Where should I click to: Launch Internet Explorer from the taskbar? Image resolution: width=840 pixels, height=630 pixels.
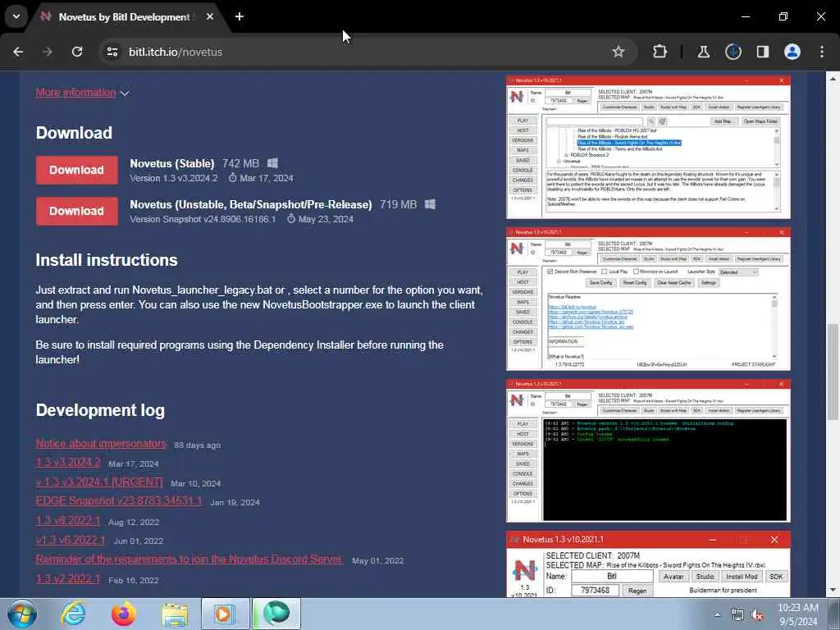coord(73,614)
